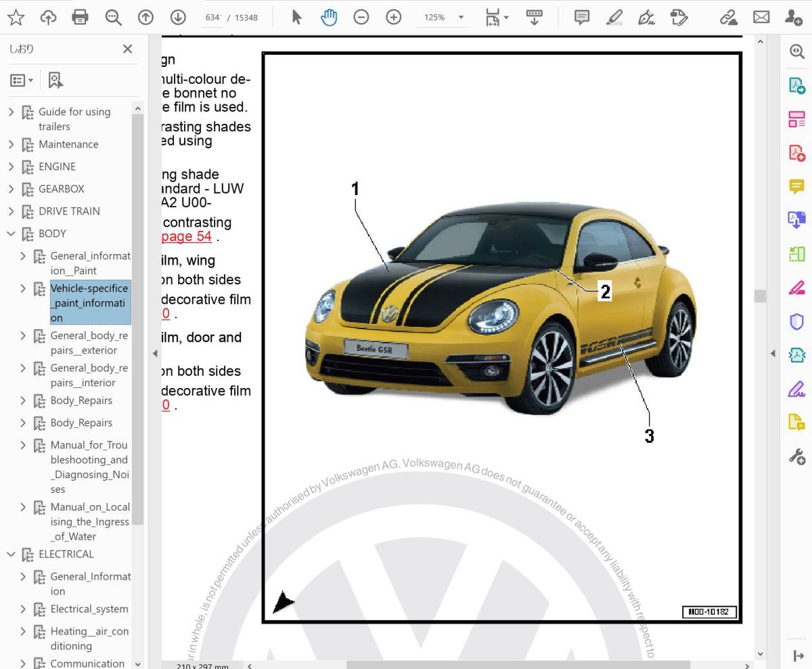Click document vertical scrollbar thumb
Image resolution: width=812 pixels, height=669 pixels.
760,296
